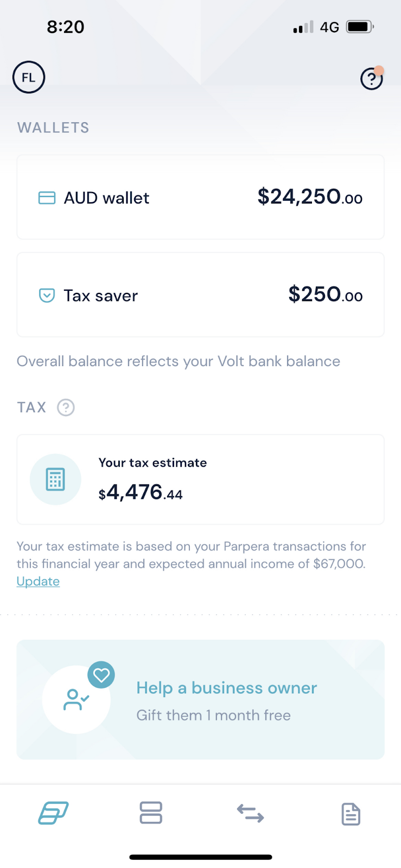Screen dimensions: 401x868
Task: Tap the AUD wallet balance $24,250.00
Action: [x=310, y=197]
